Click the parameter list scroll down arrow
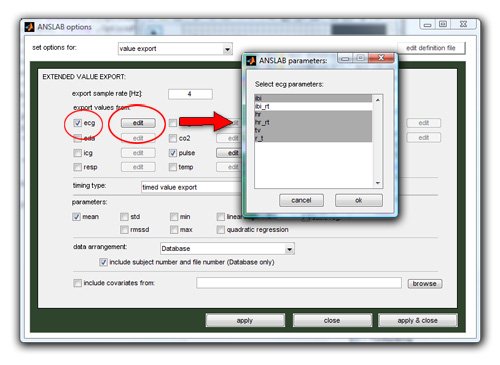Viewport: 500px width, 365px height. coord(378,183)
